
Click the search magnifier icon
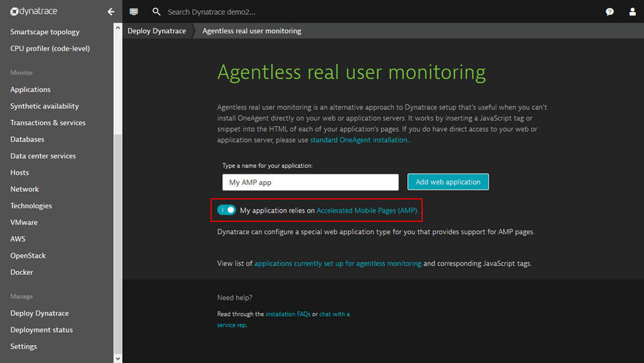pos(156,11)
